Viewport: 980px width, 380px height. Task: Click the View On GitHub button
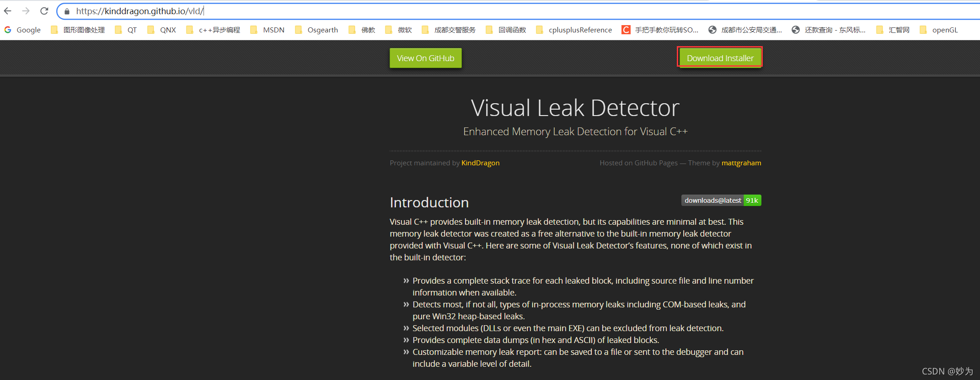[x=425, y=58]
